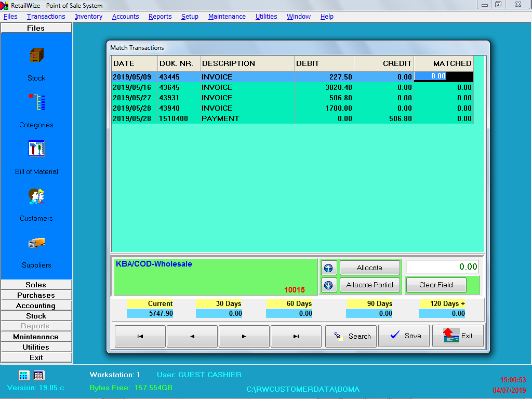Image resolution: width=532 pixels, height=399 pixels.
Task: Open the Inventory menu
Action: (88, 17)
